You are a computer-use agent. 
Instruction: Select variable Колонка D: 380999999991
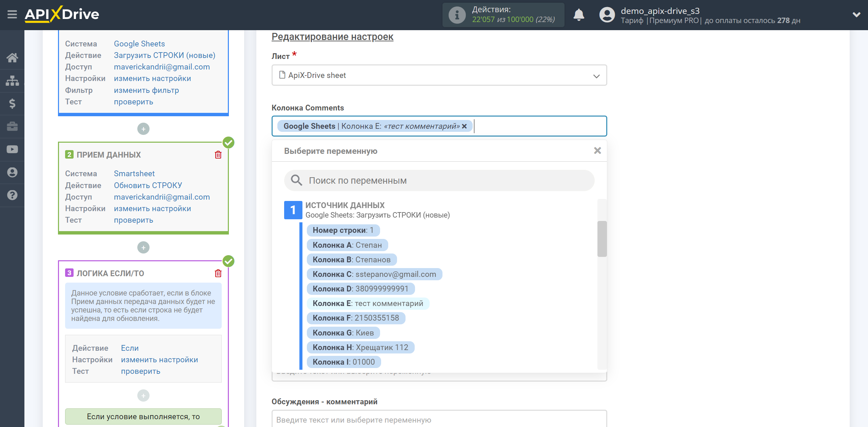coord(360,289)
